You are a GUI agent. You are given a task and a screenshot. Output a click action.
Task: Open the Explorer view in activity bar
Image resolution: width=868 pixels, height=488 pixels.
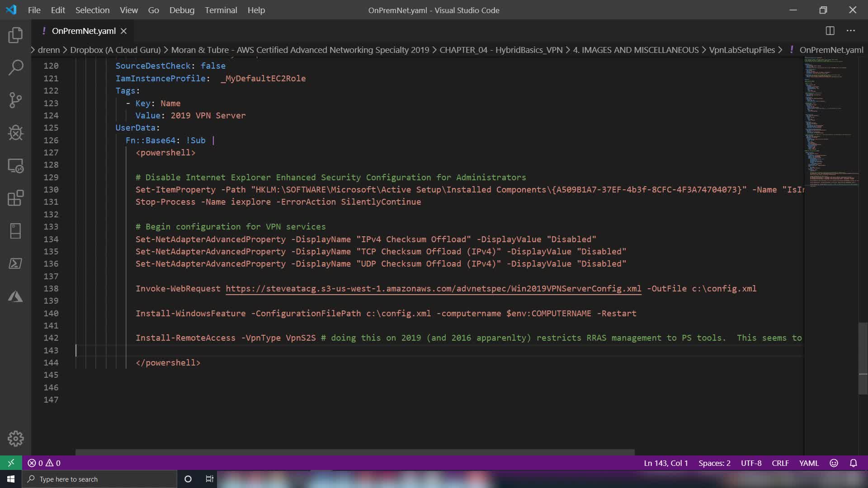pos(15,35)
